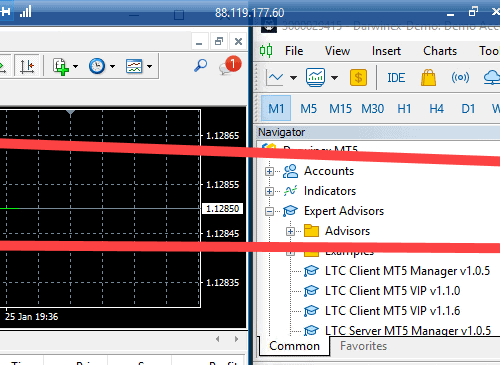500x365 pixels.
Task: Switch to the M30 timeframe
Action: click(x=373, y=109)
